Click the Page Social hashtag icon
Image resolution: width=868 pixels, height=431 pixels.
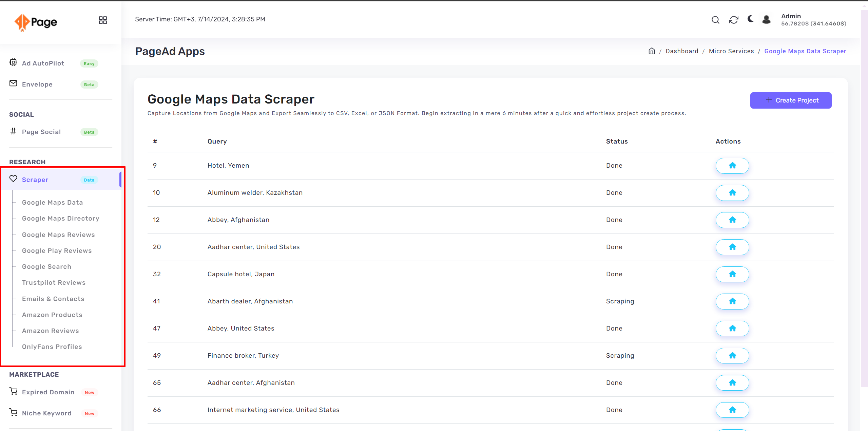coord(13,131)
